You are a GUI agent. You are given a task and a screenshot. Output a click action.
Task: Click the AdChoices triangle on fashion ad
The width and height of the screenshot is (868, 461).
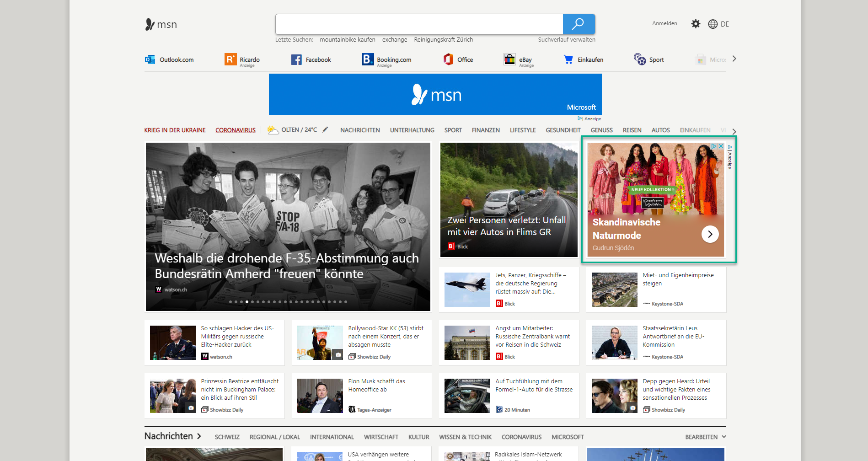tap(714, 146)
